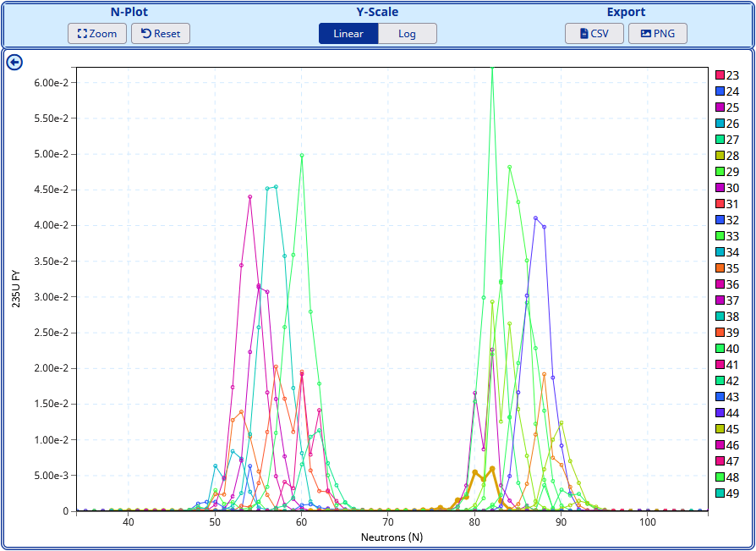The width and height of the screenshot is (756, 551).
Task: Select legend label 41
Action: 732,365
